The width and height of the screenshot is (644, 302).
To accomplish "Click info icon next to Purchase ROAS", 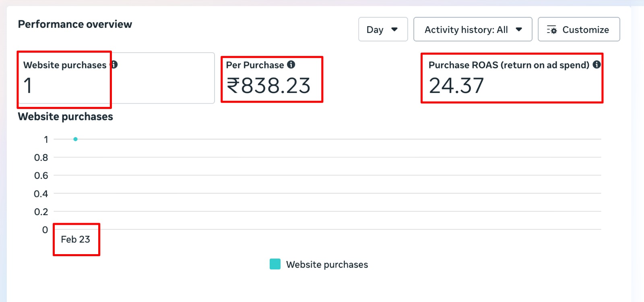I will [x=597, y=65].
